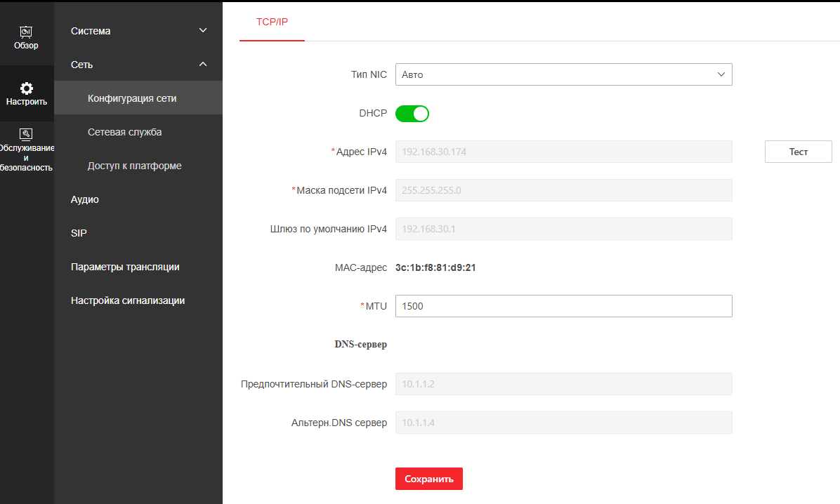Click the Адрес IPv4 field
Image resolution: width=840 pixels, height=504 pixels.
pyautogui.click(x=563, y=152)
